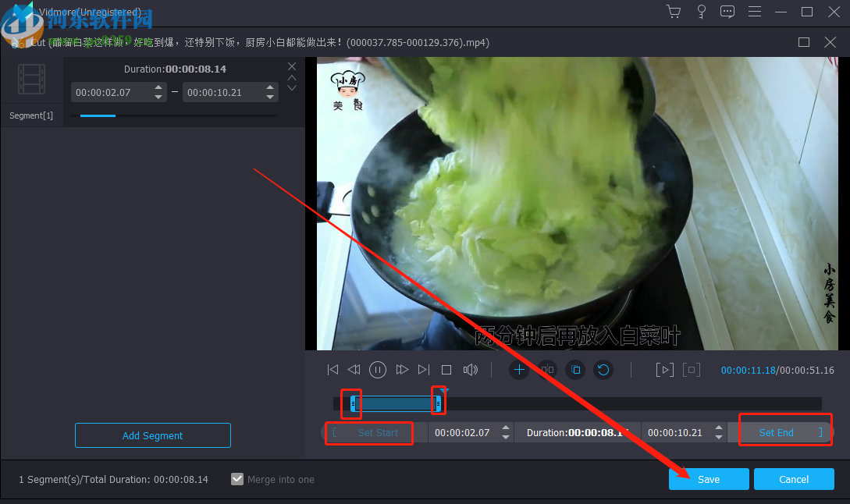Click the Duration:00:00:08.14 label in segment list
Screen dimensions: 850x504
click(x=175, y=69)
